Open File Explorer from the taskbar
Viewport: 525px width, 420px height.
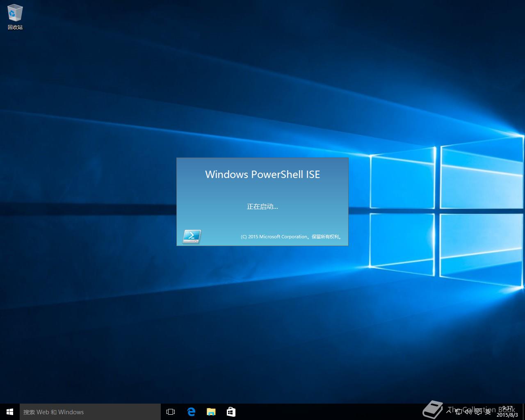(x=211, y=412)
